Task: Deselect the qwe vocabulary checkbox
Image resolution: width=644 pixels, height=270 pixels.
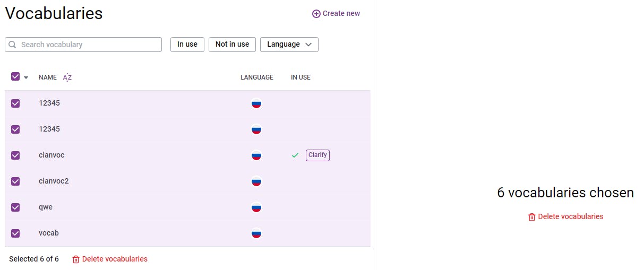Action: click(15, 207)
